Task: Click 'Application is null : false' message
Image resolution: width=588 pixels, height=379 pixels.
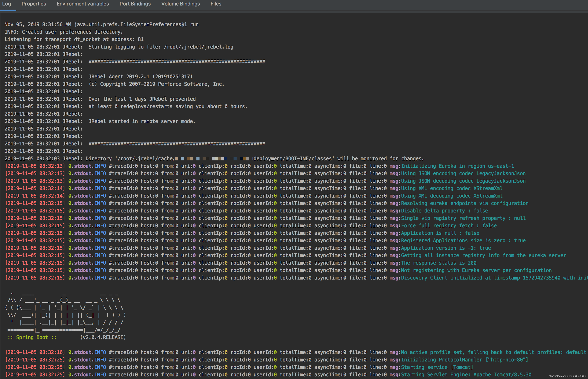Action: [x=440, y=233]
